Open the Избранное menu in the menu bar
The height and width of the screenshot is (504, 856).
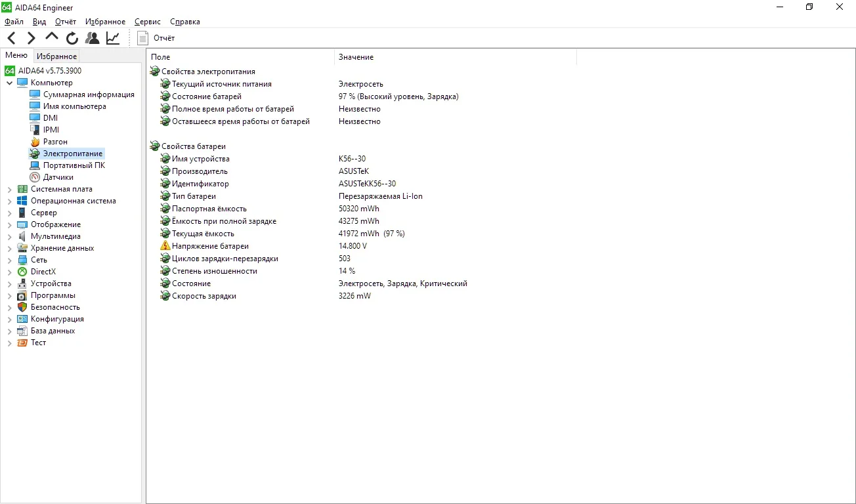tap(104, 22)
